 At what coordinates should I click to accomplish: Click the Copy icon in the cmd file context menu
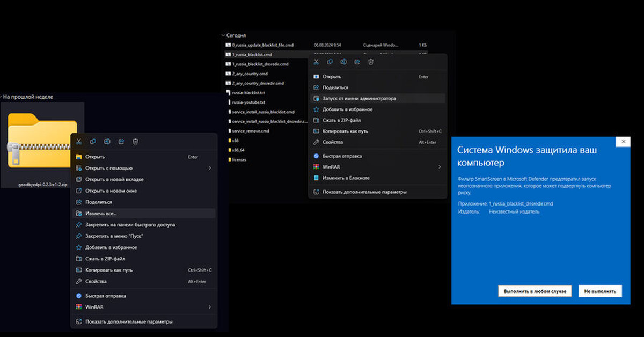coord(330,62)
